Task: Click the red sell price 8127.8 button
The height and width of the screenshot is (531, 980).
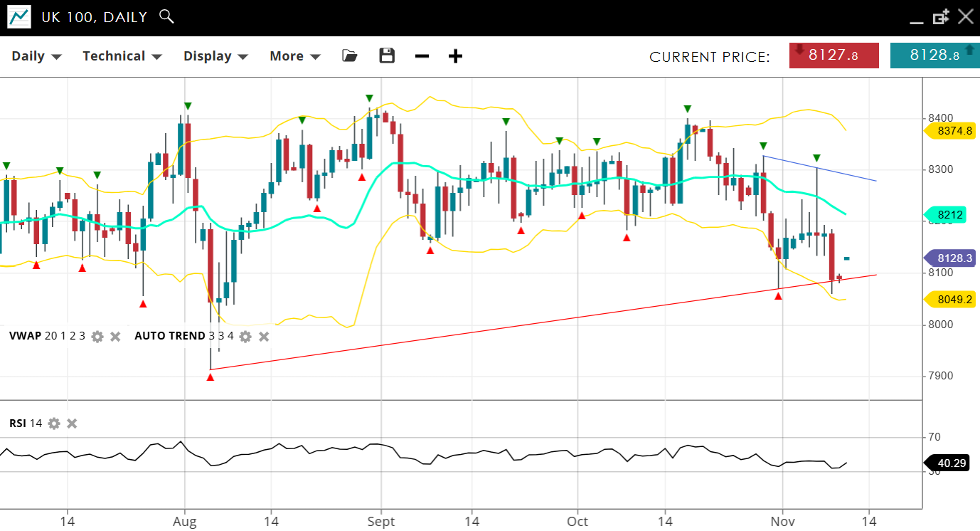Action: point(833,56)
